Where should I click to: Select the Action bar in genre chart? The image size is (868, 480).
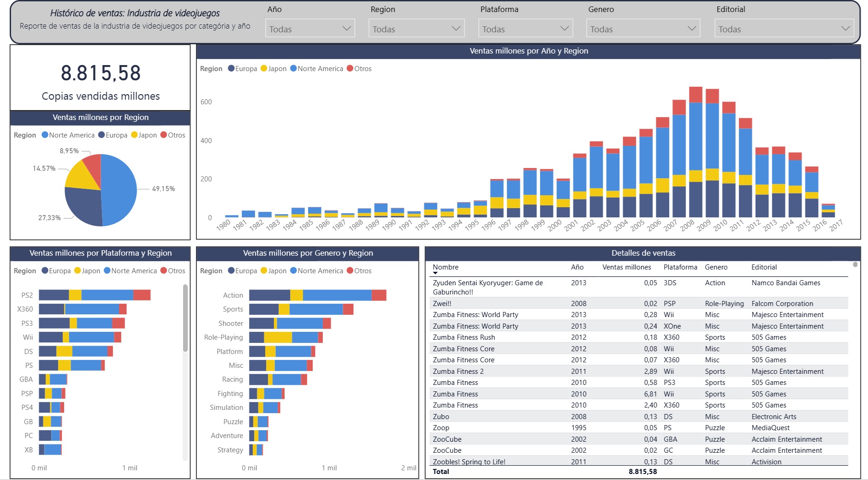(317, 295)
